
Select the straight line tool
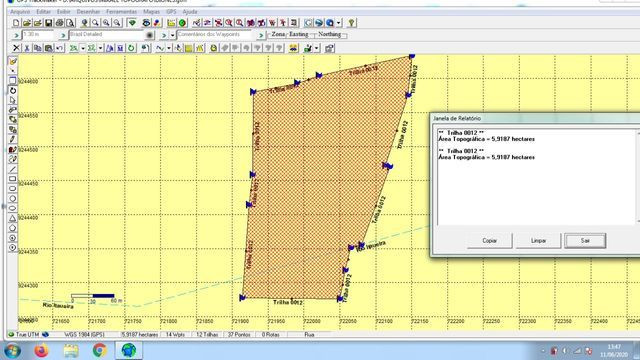13,169
